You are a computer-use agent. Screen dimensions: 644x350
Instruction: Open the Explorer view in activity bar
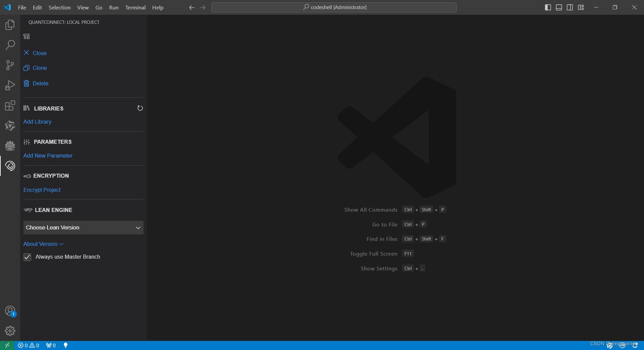pos(10,25)
